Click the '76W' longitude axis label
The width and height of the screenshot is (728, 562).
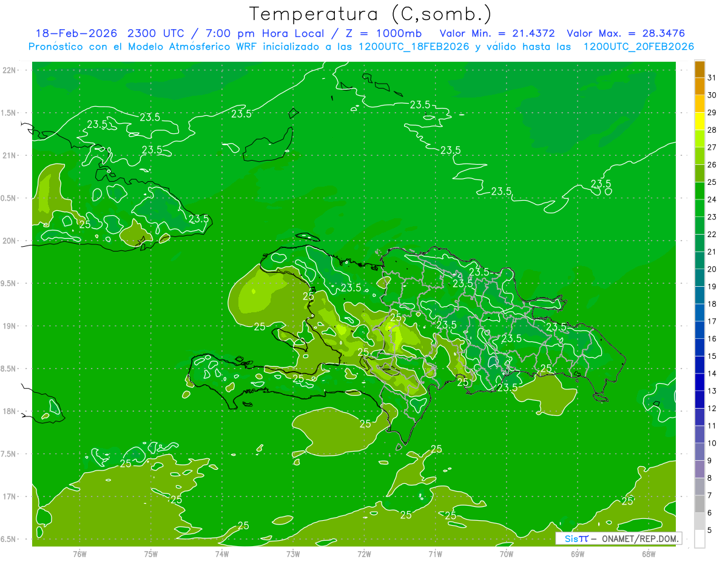(x=79, y=554)
